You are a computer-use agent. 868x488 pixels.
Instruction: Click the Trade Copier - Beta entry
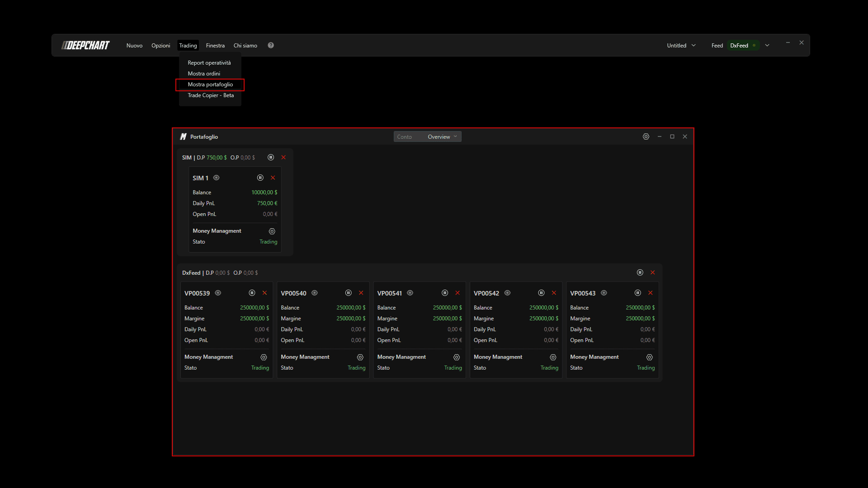211,95
